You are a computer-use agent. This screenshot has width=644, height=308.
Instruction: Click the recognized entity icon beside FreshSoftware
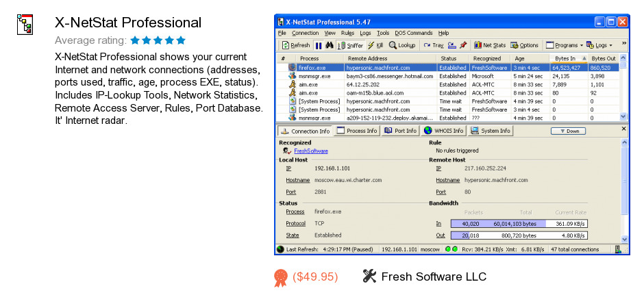287,151
